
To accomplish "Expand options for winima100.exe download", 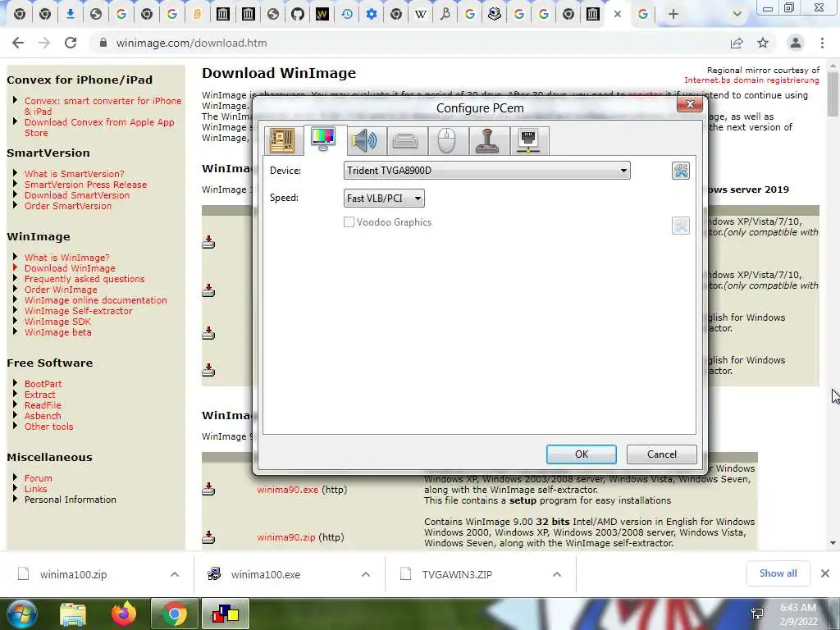I will (366, 574).
